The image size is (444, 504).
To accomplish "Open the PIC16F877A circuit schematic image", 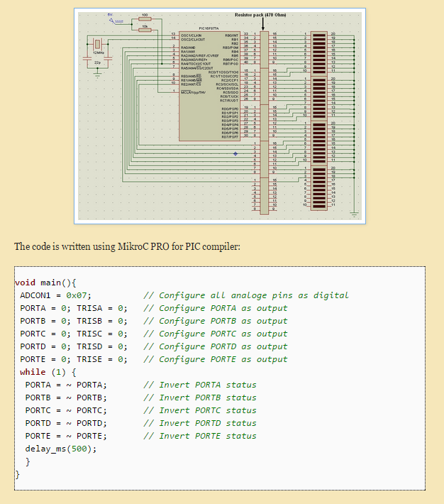I will tap(220, 116).
